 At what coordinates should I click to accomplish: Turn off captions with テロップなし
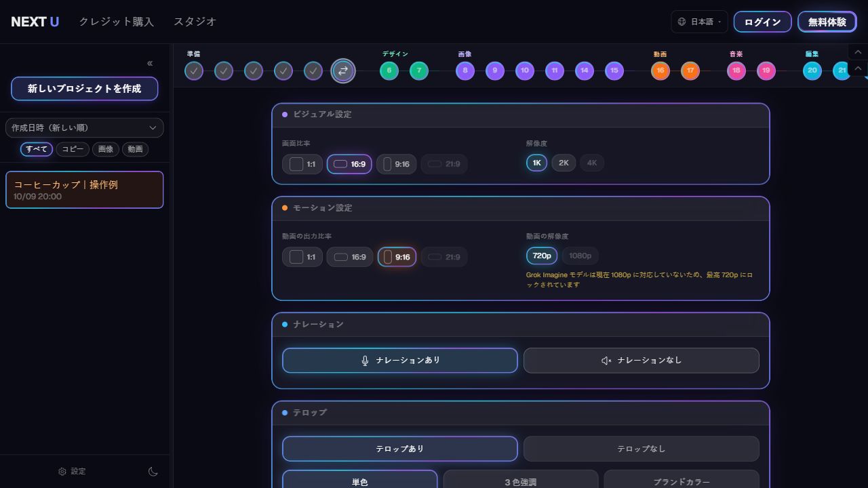click(642, 449)
